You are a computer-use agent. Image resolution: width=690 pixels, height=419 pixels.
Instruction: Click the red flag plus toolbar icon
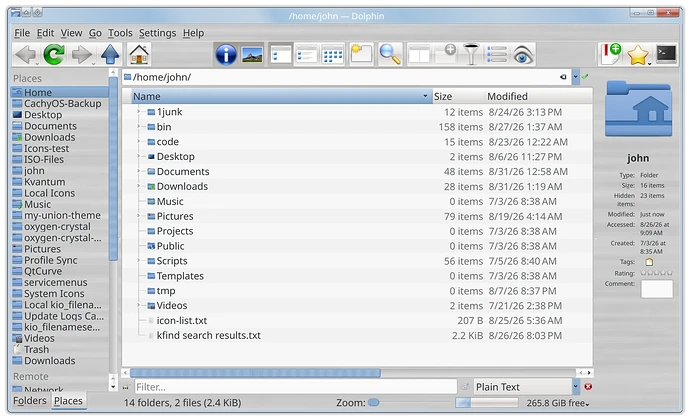(612, 54)
